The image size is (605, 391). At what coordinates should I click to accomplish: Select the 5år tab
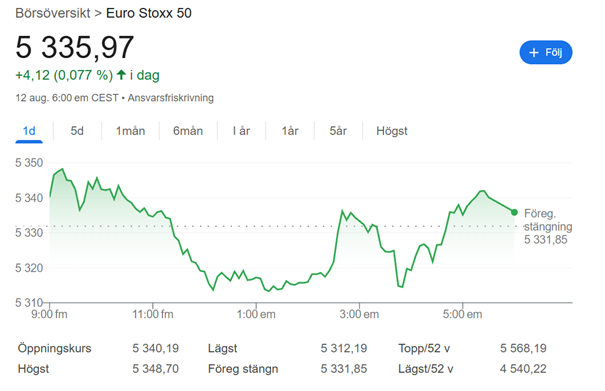click(x=338, y=131)
